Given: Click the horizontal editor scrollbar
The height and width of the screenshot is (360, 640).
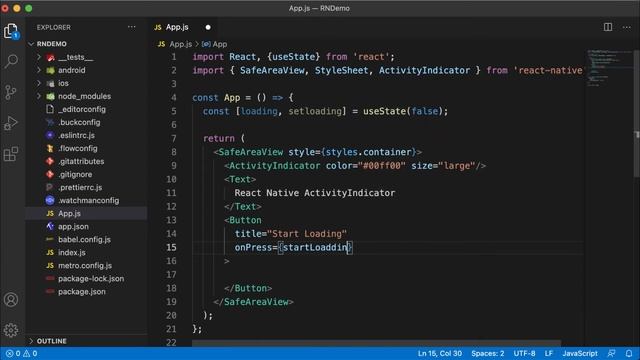Looking at the screenshot, I should pyautogui.click(x=376, y=343).
